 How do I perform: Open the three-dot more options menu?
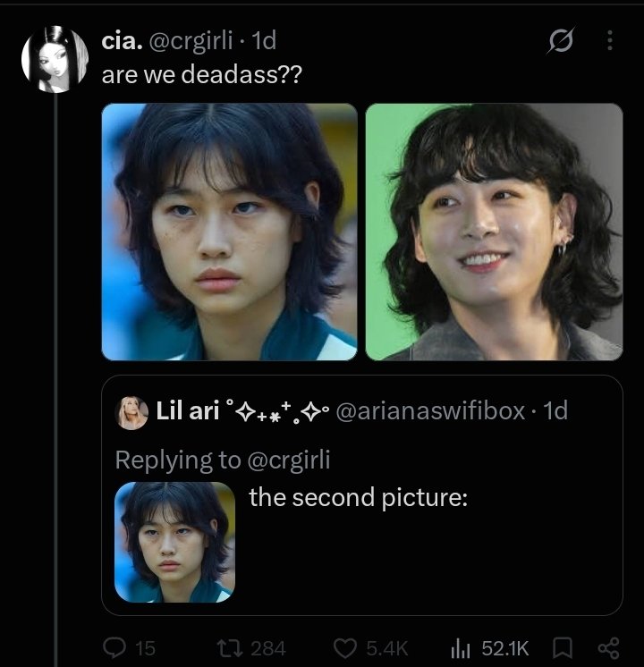(610, 40)
